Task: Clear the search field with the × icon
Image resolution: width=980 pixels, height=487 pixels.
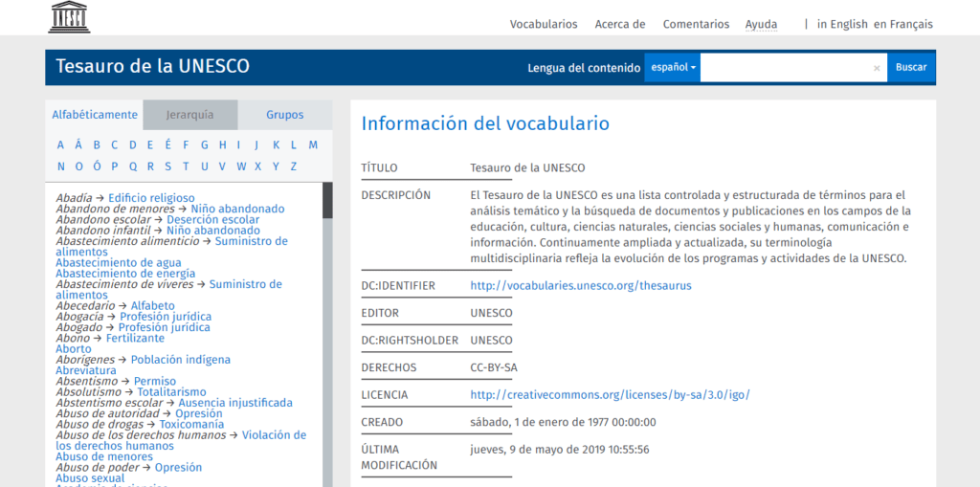Action: click(877, 68)
